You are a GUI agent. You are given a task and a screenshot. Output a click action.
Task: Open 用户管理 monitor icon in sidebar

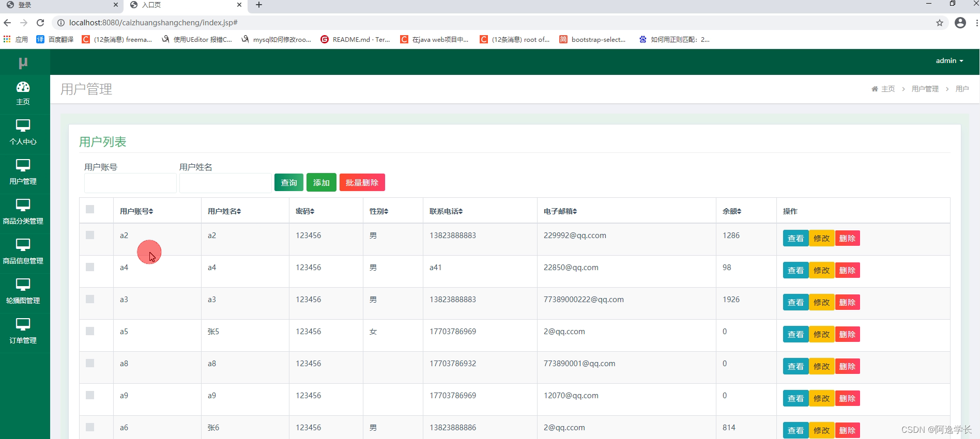[23, 165]
